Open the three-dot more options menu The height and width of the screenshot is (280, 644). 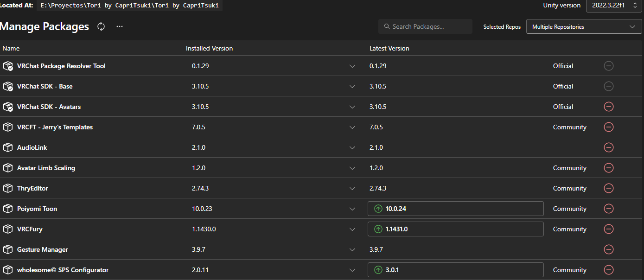120,26
